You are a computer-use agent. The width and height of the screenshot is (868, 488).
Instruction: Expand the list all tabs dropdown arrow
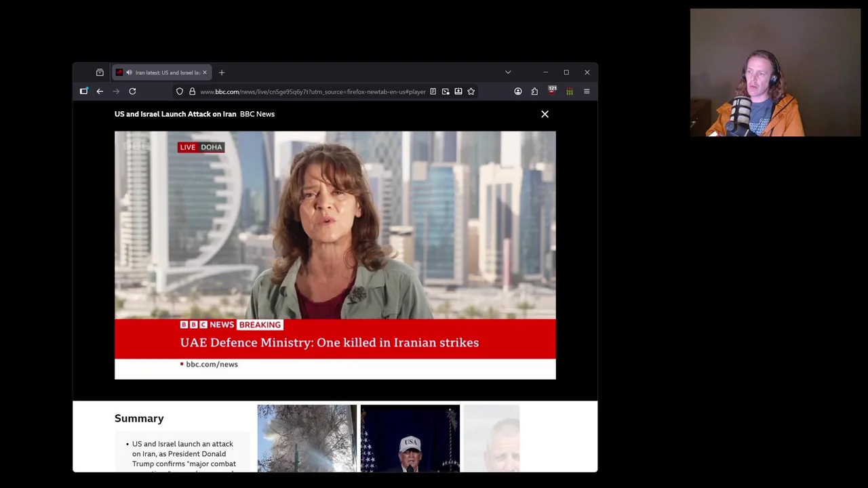pyautogui.click(x=508, y=73)
